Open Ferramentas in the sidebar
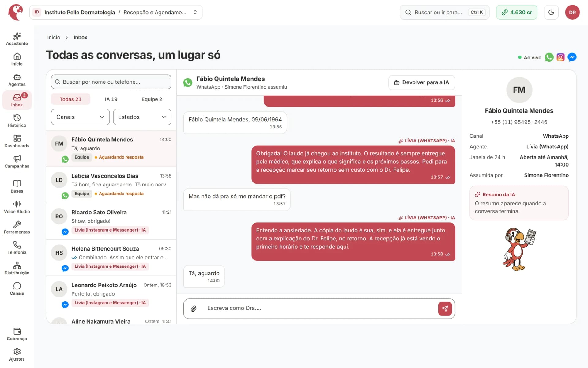The width and height of the screenshot is (588, 368). pyautogui.click(x=17, y=228)
